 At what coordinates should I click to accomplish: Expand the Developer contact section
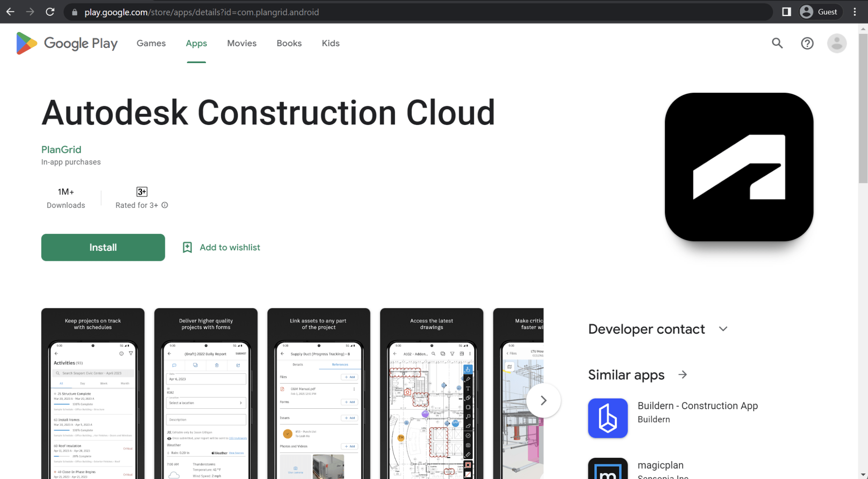click(x=722, y=329)
